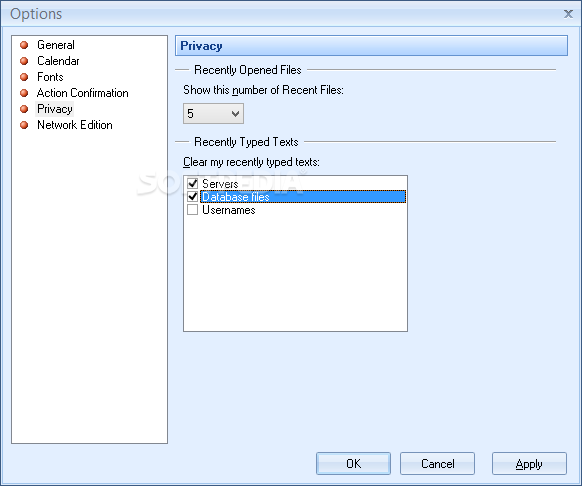Open the Calendar options page
This screenshot has height=486, width=582.
(x=58, y=61)
